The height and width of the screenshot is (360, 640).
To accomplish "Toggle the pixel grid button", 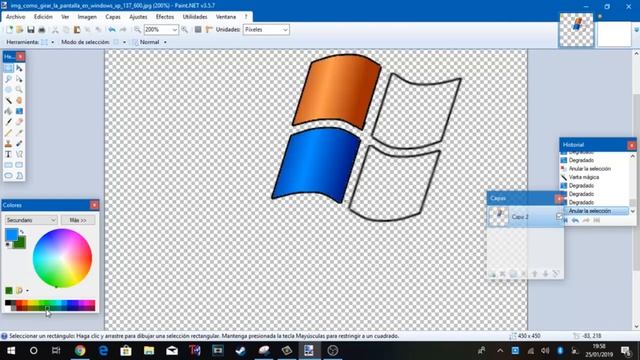I will [x=198, y=30].
